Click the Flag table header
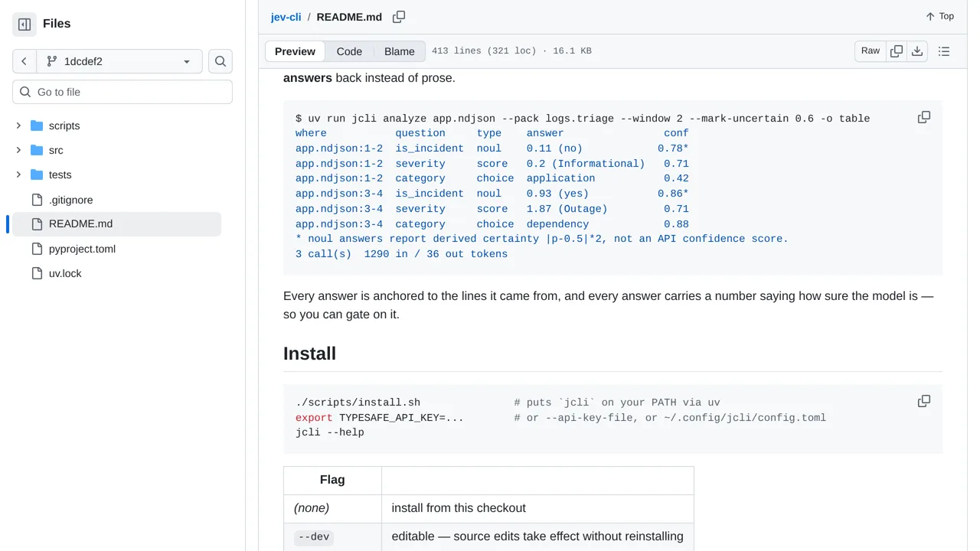The height and width of the screenshot is (551, 980). pyautogui.click(x=332, y=480)
